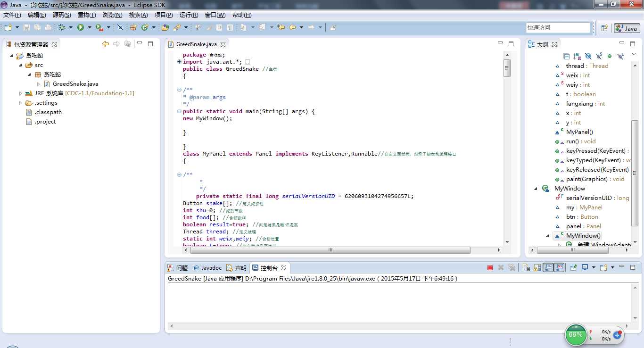
Task: Close the 大纲 outline view
Action: [x=554, y=44]
